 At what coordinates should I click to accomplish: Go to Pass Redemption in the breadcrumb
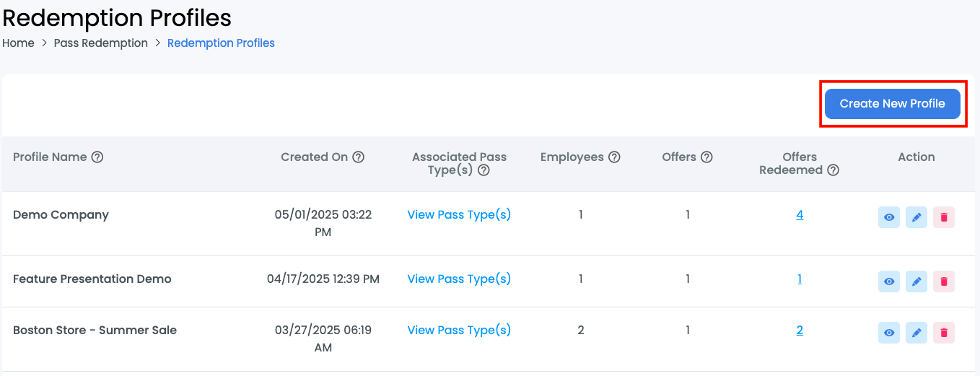(x=101, y=43)
